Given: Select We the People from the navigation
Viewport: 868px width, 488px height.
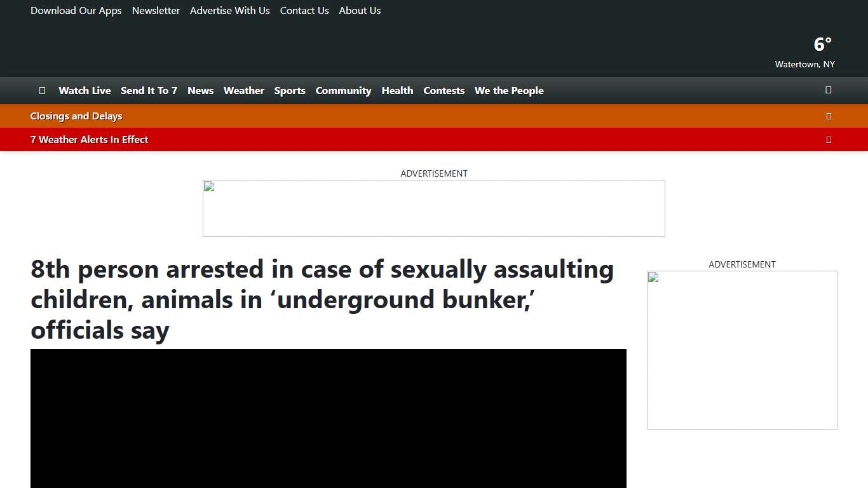Looking at the screenshot, I should tap(508, 90).
